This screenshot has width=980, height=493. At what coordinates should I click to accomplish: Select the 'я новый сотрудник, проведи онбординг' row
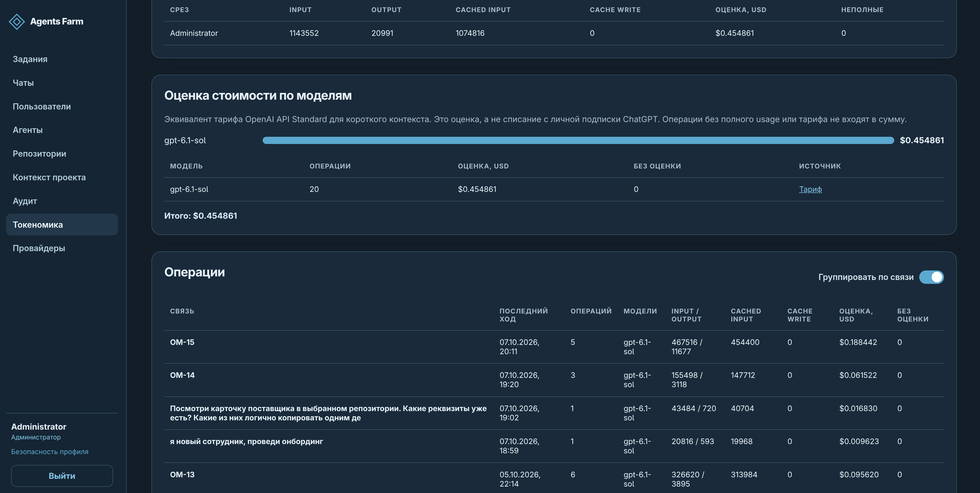(x=554, y=446)
